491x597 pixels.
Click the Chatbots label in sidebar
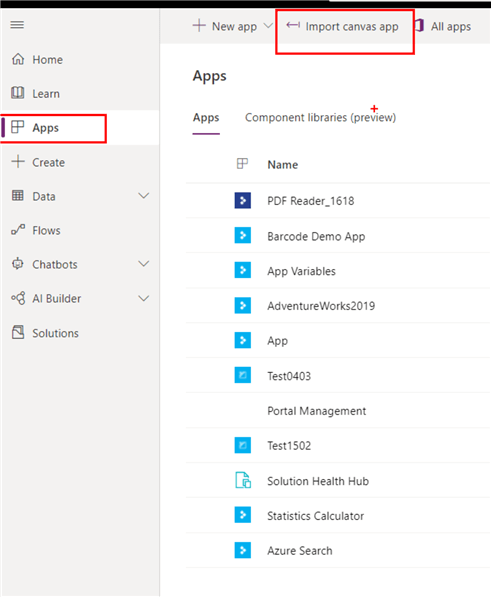point(55,265)
